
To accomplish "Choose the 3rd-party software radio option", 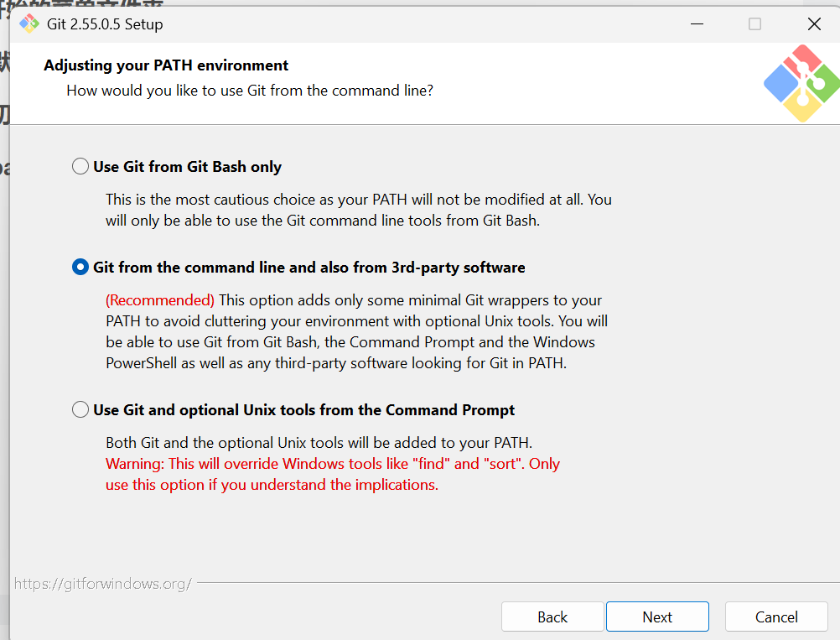I will [80, 267].
